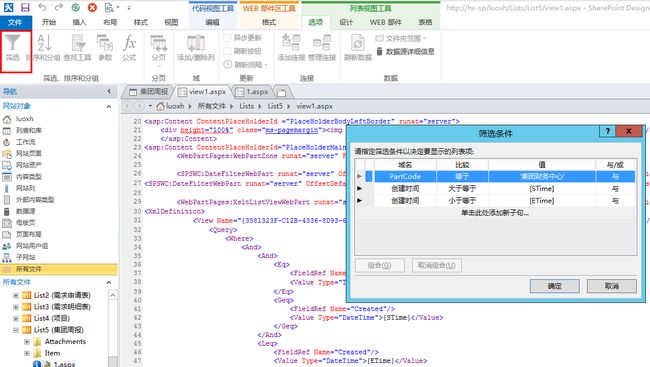Click the [STime] value cell
The height and width of the screenshot is (367, 650).
point(542,188)
